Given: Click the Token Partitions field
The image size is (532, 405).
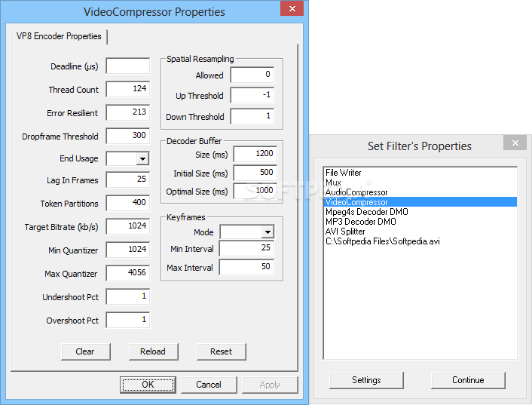Looking at the screenshot, I should click(128, 203).
